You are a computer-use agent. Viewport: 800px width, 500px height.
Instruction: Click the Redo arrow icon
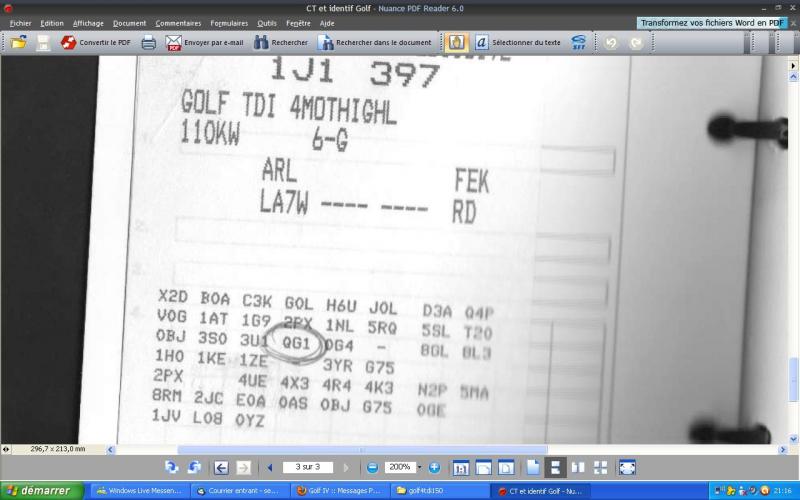[636, 43]
